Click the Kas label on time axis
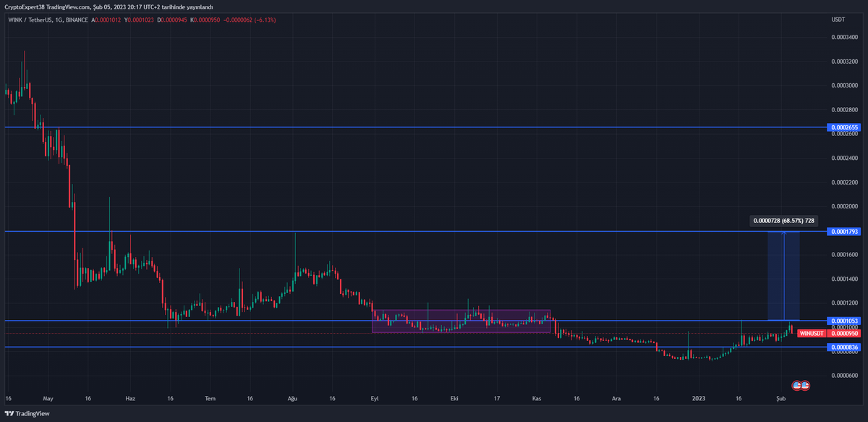 [536, 398]
